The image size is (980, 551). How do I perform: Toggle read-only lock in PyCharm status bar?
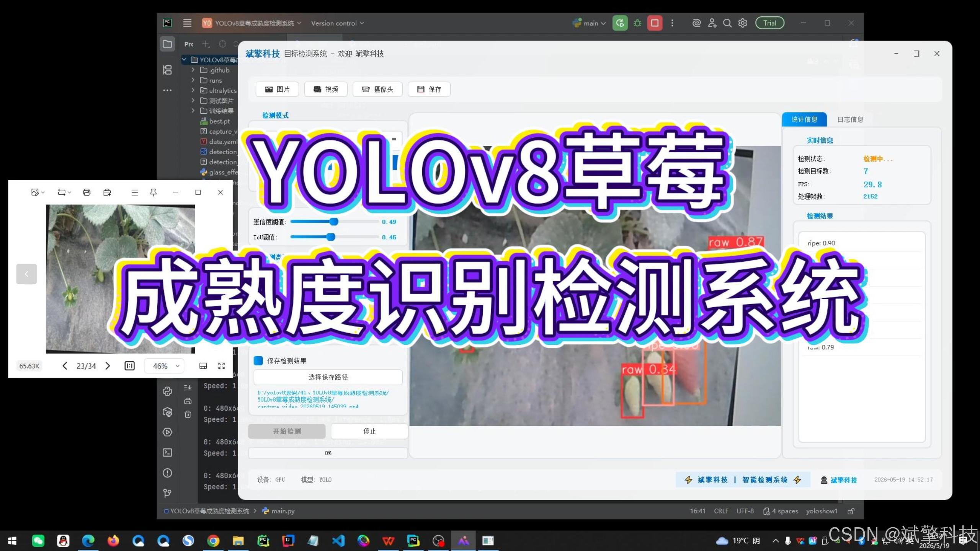pos(851,511)
